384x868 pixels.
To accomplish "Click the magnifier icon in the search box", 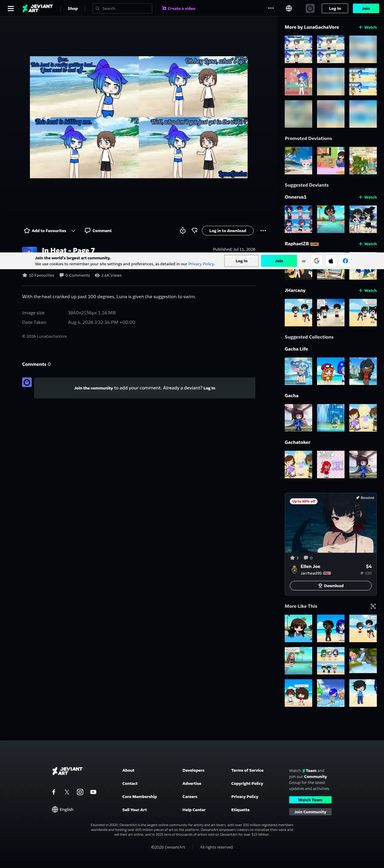I will [x=98, y=8].
